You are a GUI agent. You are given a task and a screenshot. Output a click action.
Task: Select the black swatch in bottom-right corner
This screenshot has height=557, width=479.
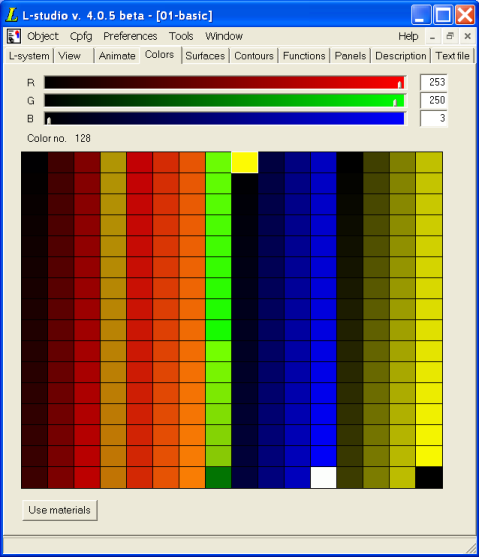coord(429,478)
